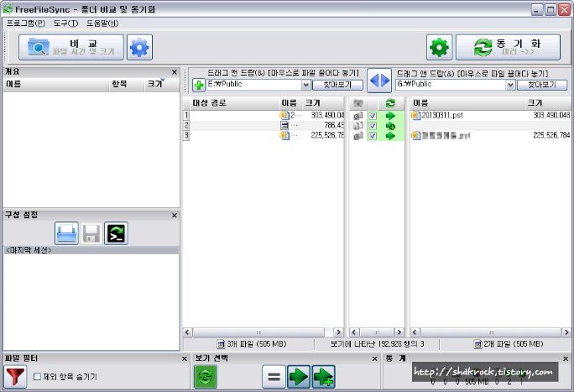Select <마지막 세션> configuration entry
574x392 pixels.
click(x=91, y=250)
